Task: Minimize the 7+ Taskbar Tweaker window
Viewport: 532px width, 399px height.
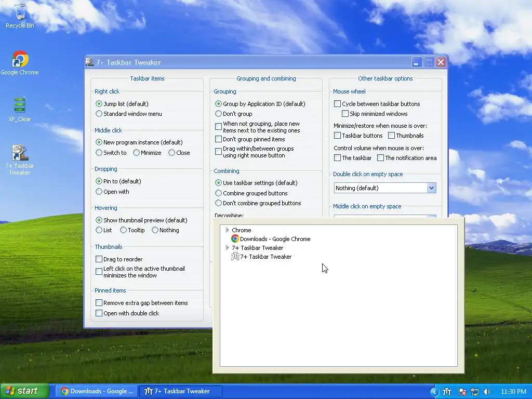Action: (417, 62)
